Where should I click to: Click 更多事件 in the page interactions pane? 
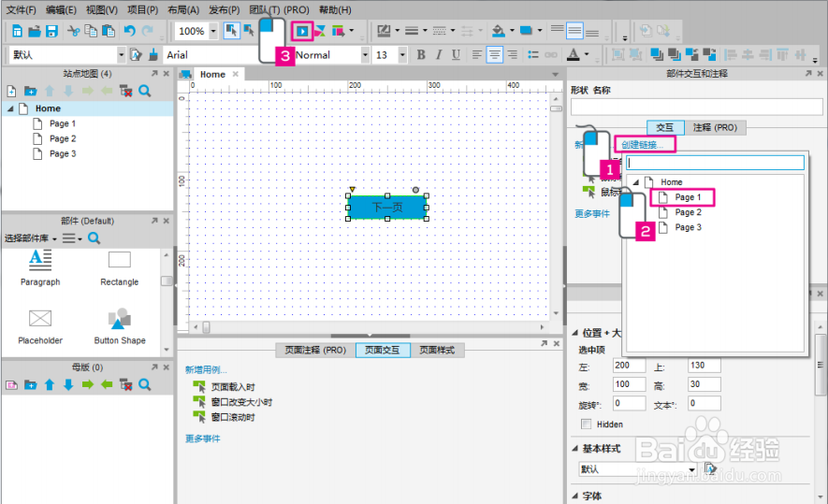203,439
